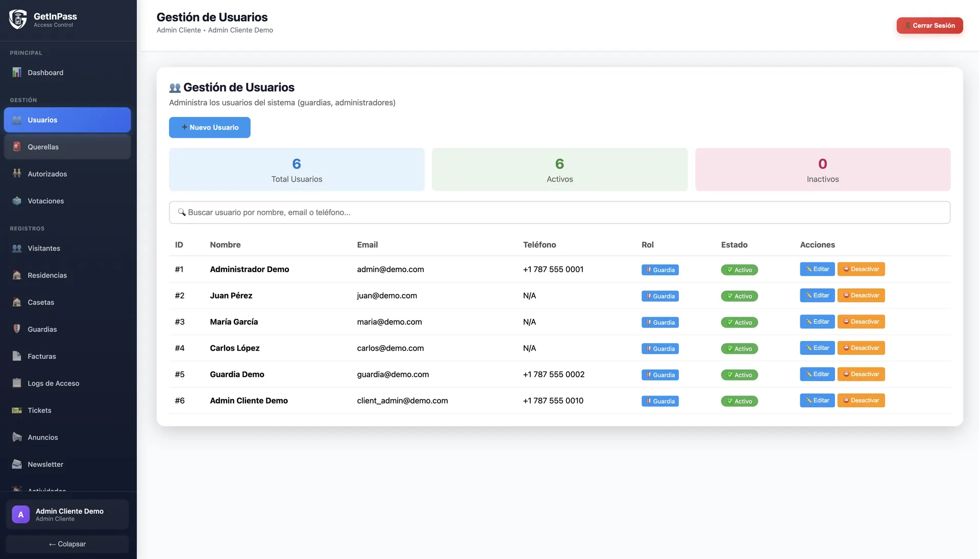This screenshot has height=559, width=980.
Task: Deactivate Admin Cliente Demo user
Action: pyautogui.click(x=861, y=401)
